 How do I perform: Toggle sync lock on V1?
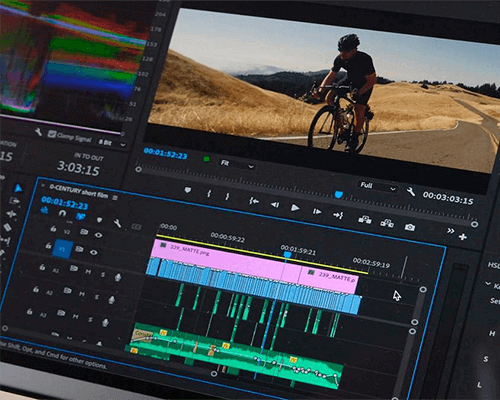point(79,249)
